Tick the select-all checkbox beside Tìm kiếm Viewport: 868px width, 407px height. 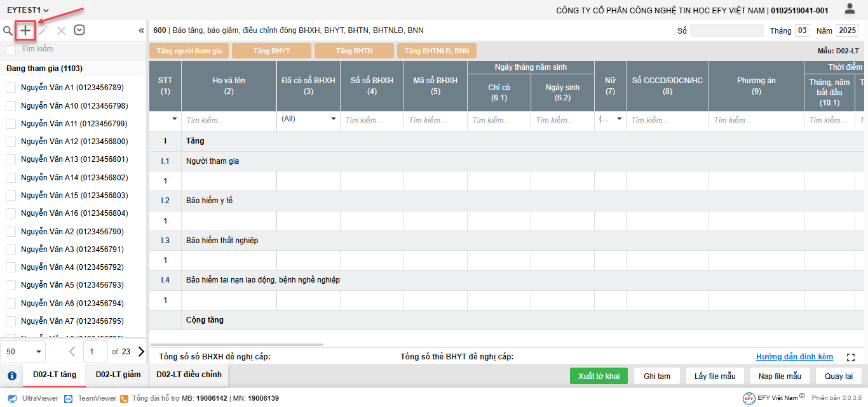11,50
